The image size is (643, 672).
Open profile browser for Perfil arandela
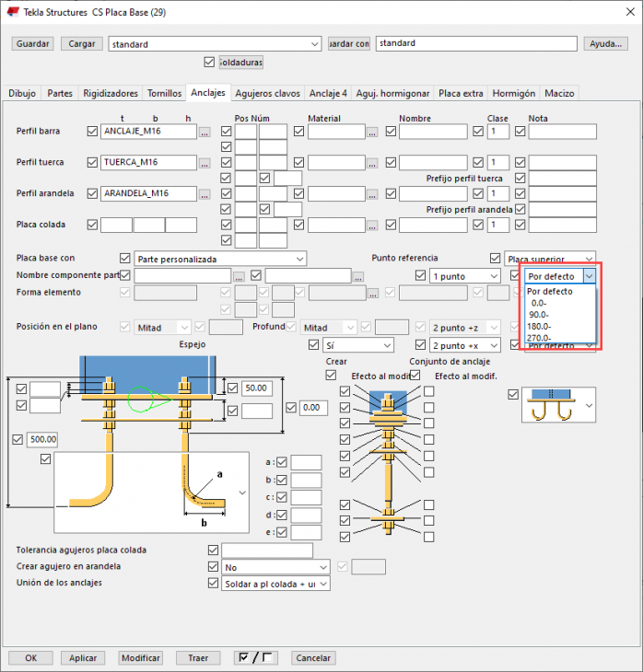pos(205,194)
